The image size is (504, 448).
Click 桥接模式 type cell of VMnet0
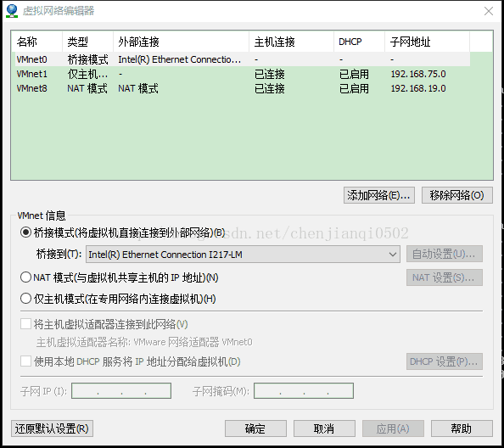[x=87, y=59]
